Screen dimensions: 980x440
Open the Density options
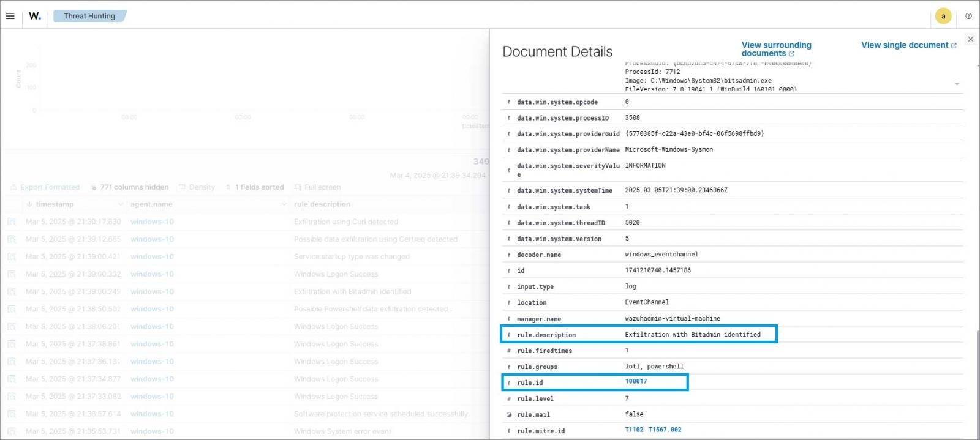point(197,187)
